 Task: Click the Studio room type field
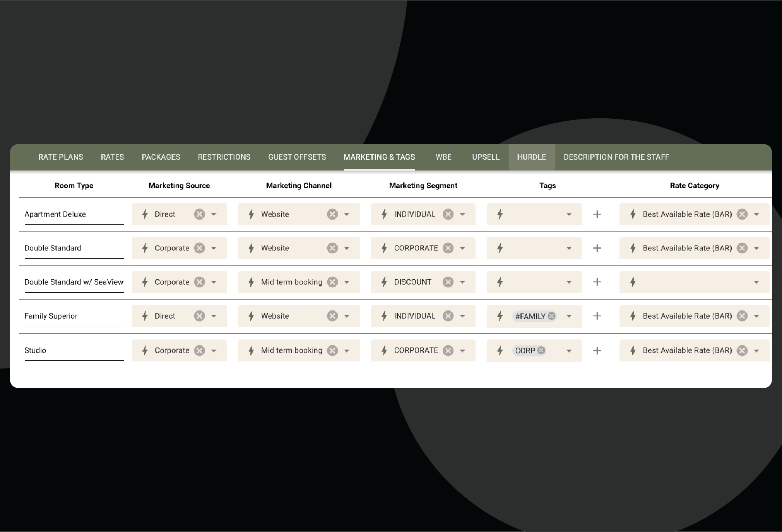pyautogui.click(x=74, y=350)
